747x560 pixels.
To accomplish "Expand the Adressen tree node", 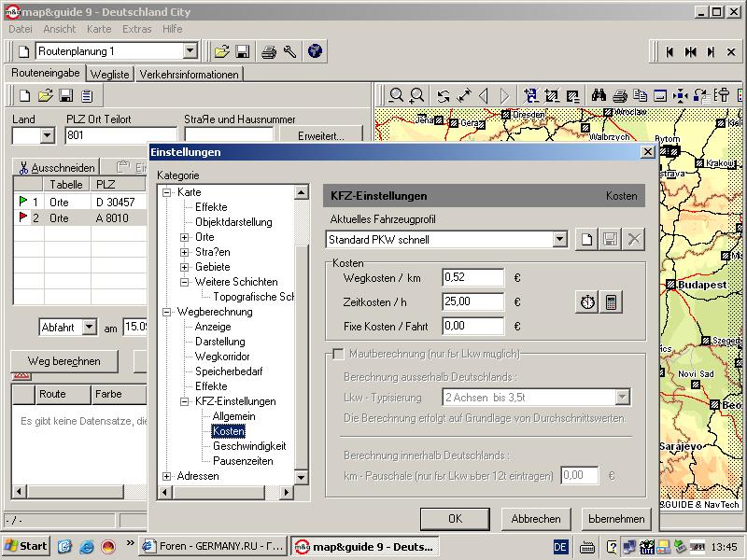I will point(167,476).
